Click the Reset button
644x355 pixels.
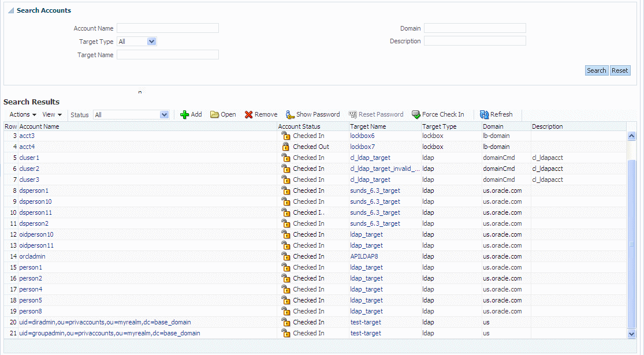(620, 70)
